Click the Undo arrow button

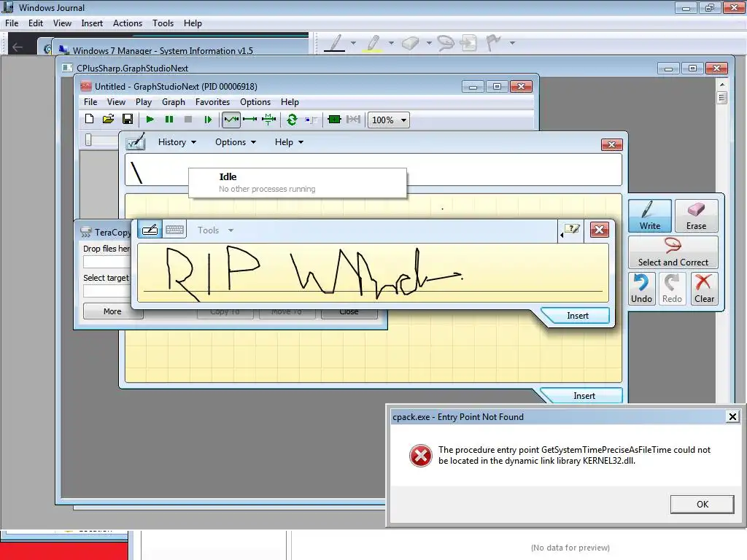click(x=642, y=289)
